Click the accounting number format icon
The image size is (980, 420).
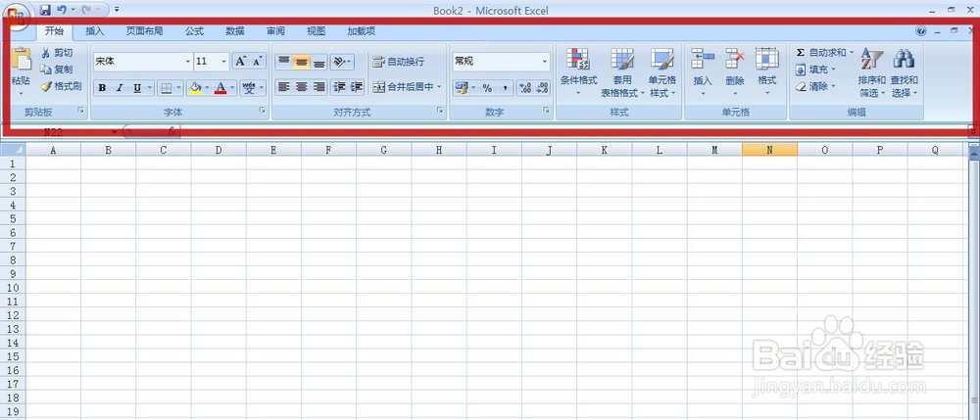pos(462,88)
